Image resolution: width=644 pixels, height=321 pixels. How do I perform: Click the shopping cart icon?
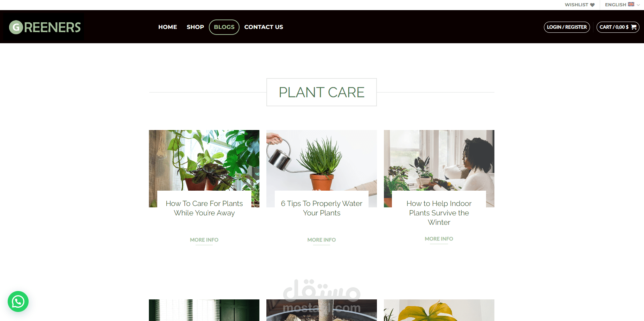pyautogui.click(x=634, y=27)
